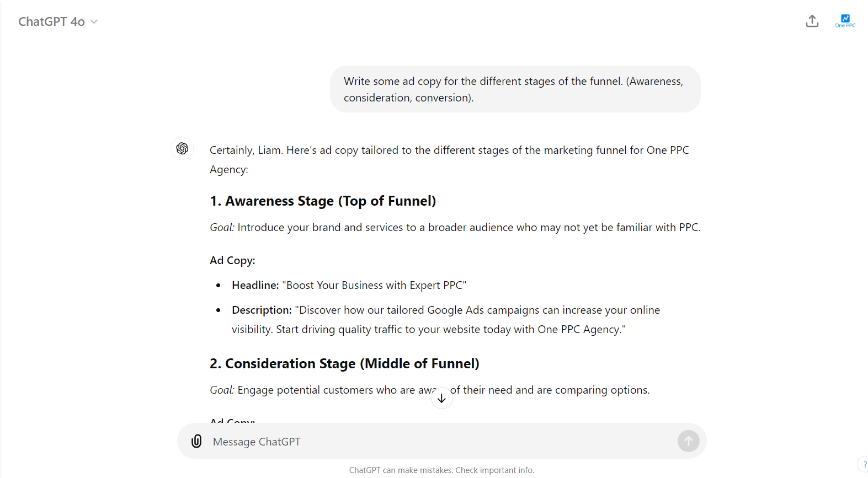This screenshot has width=868, height=478.
Task: Click the send message up arrow button
Action: (x=688, y=441)
